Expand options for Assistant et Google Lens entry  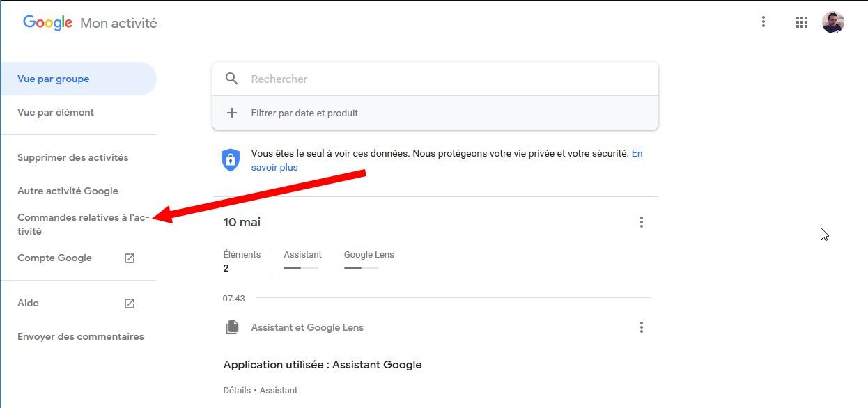point(642,327)
